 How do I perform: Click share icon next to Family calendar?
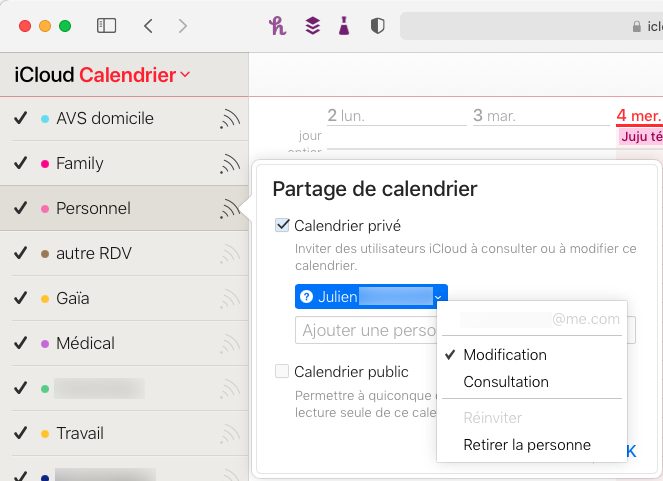tap(230, 164)
